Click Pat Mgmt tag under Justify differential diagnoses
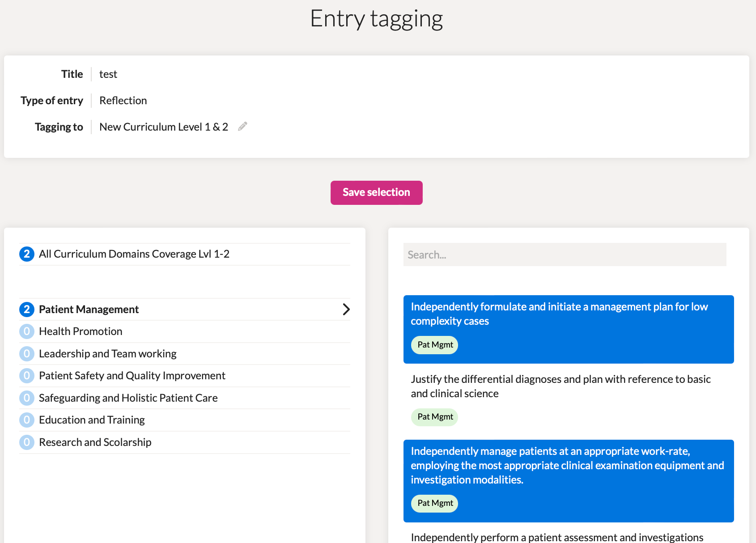This screenshot has width=756, height=543. (x=435, y=417)
